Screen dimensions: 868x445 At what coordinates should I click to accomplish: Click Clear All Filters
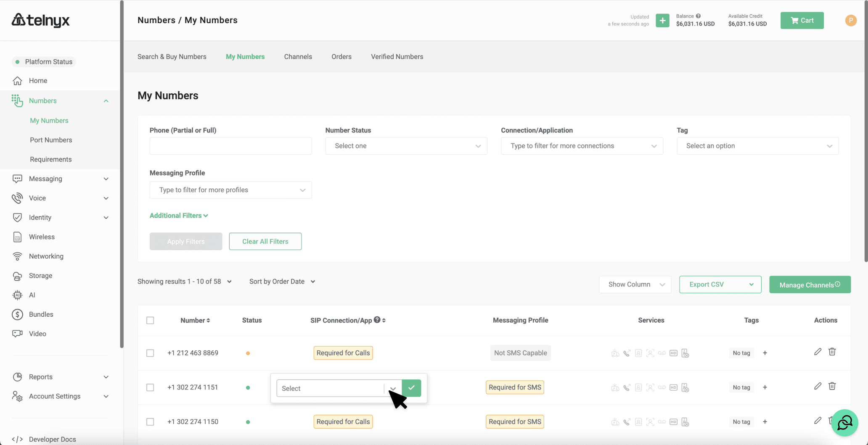(265, 241)
